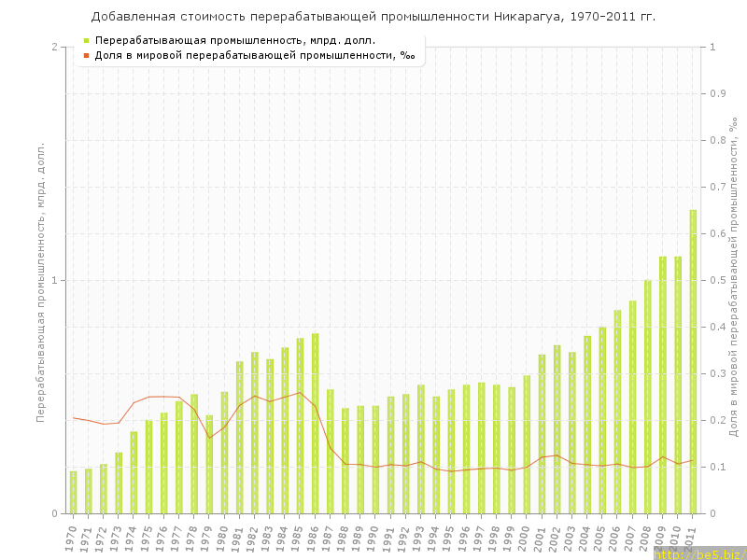Select the tallest bar for 2011
Viewport: 747px width, 560px height.
(x=693, y=362)
